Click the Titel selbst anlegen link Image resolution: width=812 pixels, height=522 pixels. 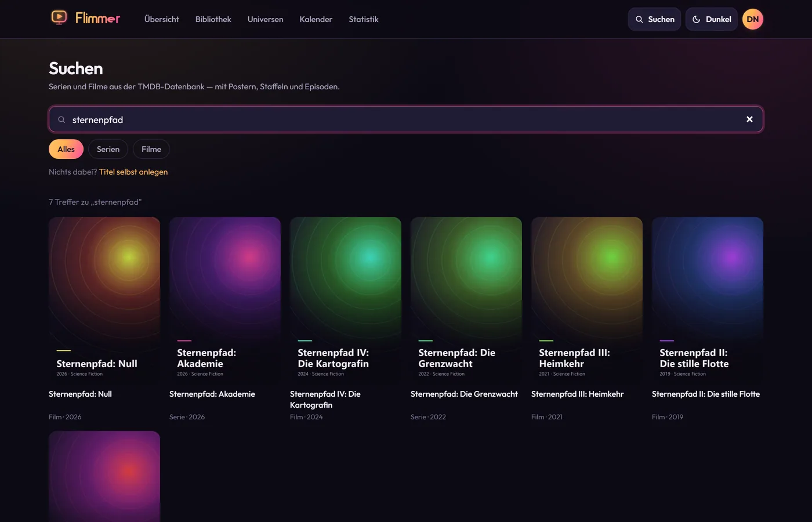tap(133, 172)
